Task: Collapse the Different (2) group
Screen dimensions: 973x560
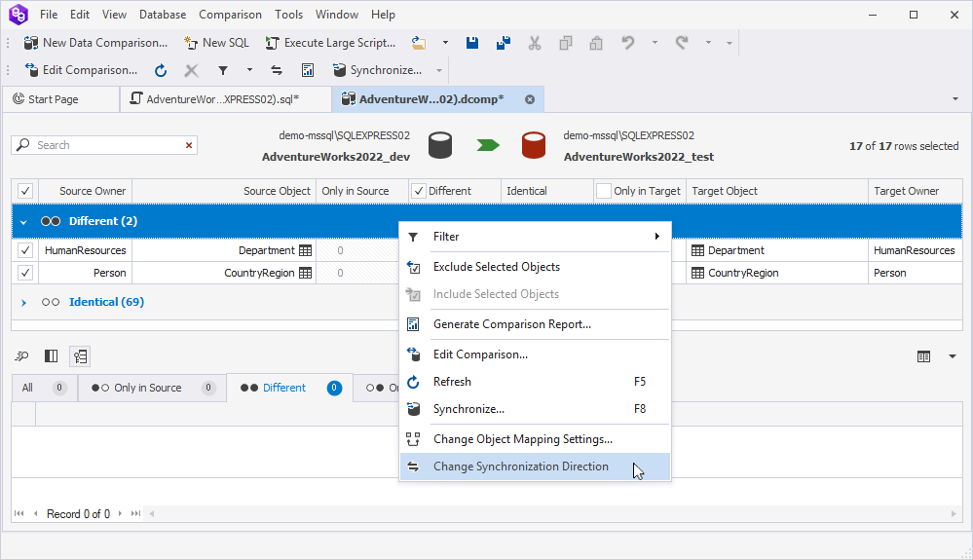Action: tap(24, 221)
